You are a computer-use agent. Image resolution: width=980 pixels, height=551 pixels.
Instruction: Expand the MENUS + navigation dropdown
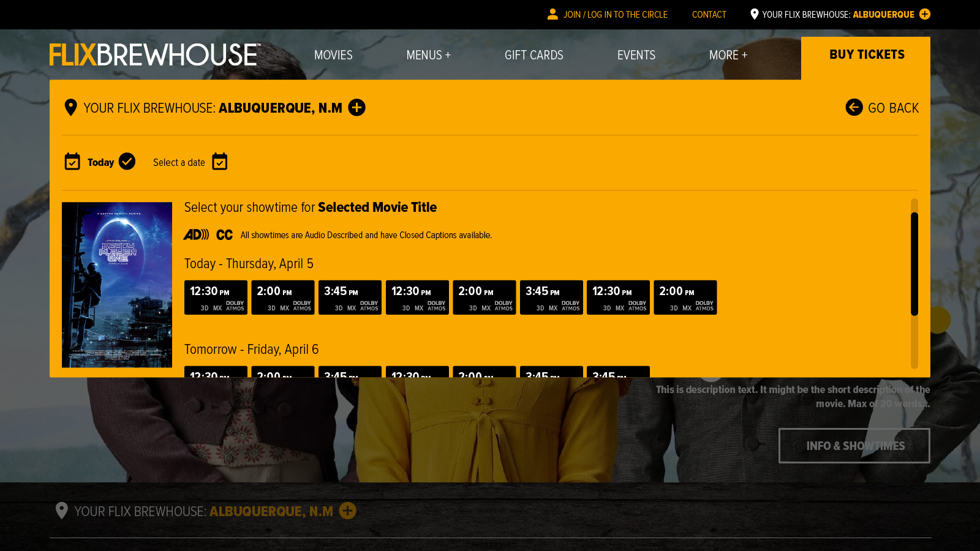pos(428,55)
